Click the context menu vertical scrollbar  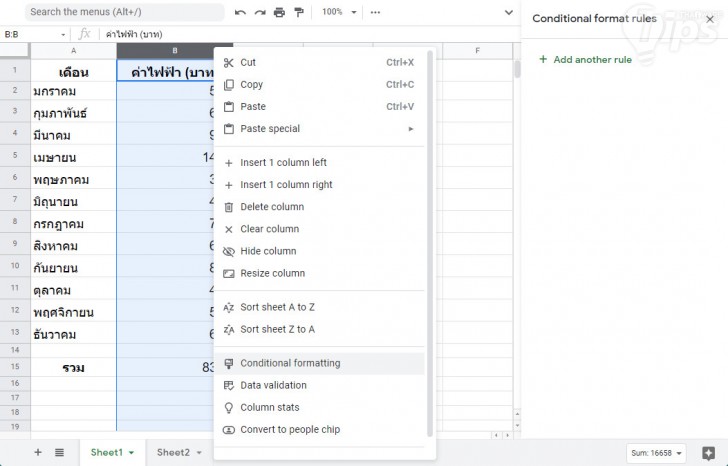[430, 244]
